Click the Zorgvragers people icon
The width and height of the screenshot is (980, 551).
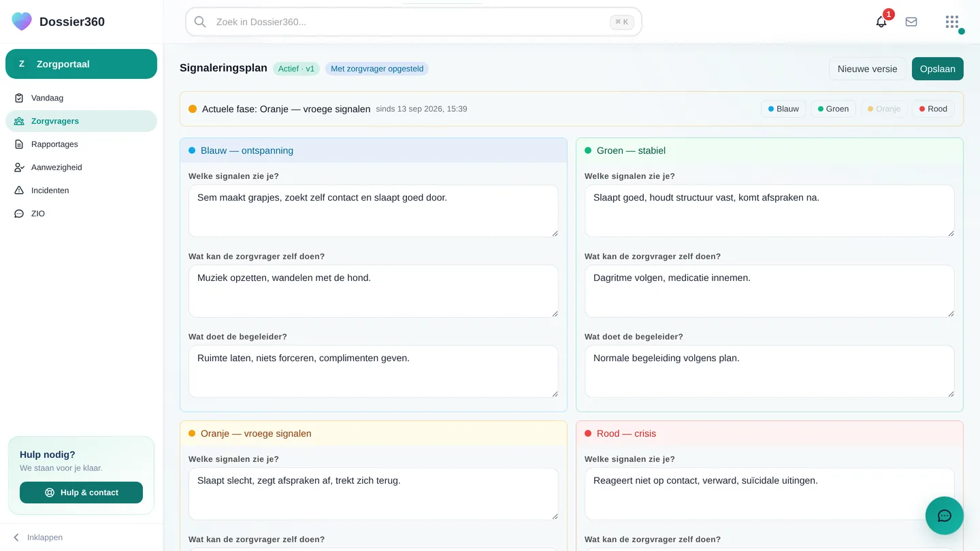(19, 121)
